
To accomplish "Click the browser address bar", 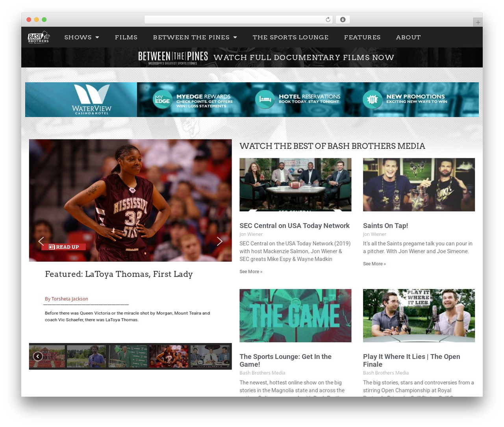I will [238, 20].
